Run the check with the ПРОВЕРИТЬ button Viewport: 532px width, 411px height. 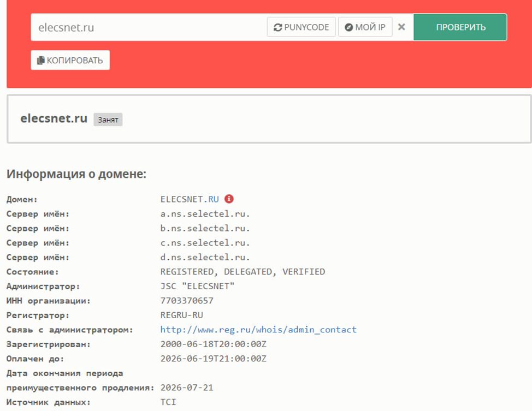(x=460, y=27)
